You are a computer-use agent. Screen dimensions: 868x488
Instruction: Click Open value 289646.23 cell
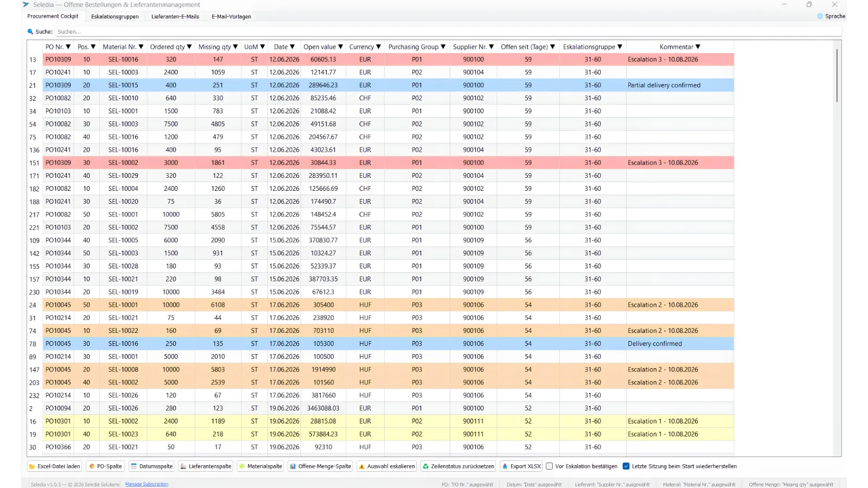(x=323, y=85)
